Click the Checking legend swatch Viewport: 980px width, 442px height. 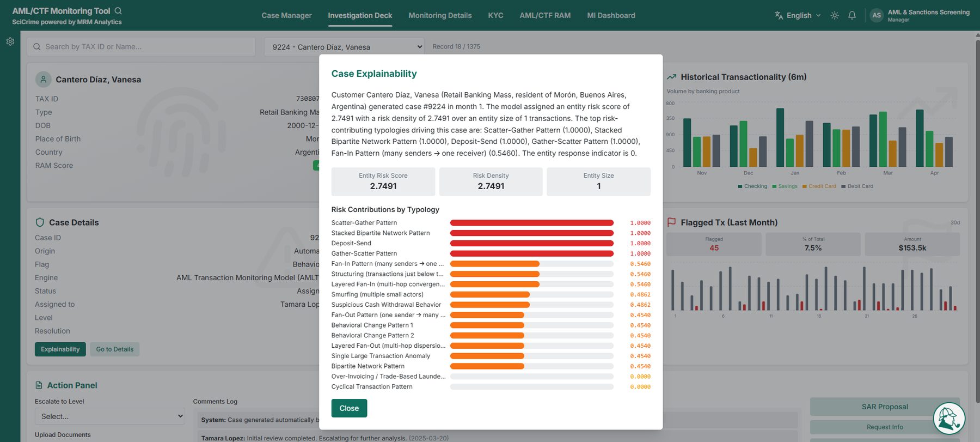tap(740, 186)
